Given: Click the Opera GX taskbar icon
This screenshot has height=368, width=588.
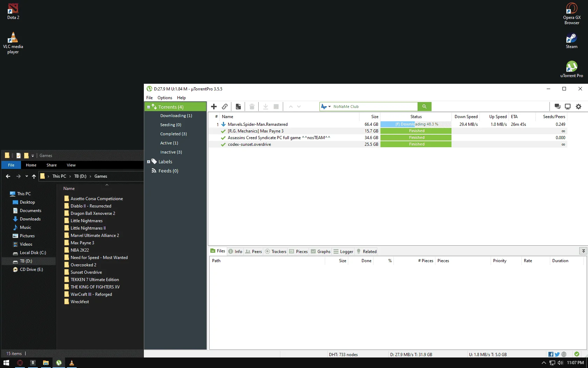Looking at the screenshot, I should (20, 363).
